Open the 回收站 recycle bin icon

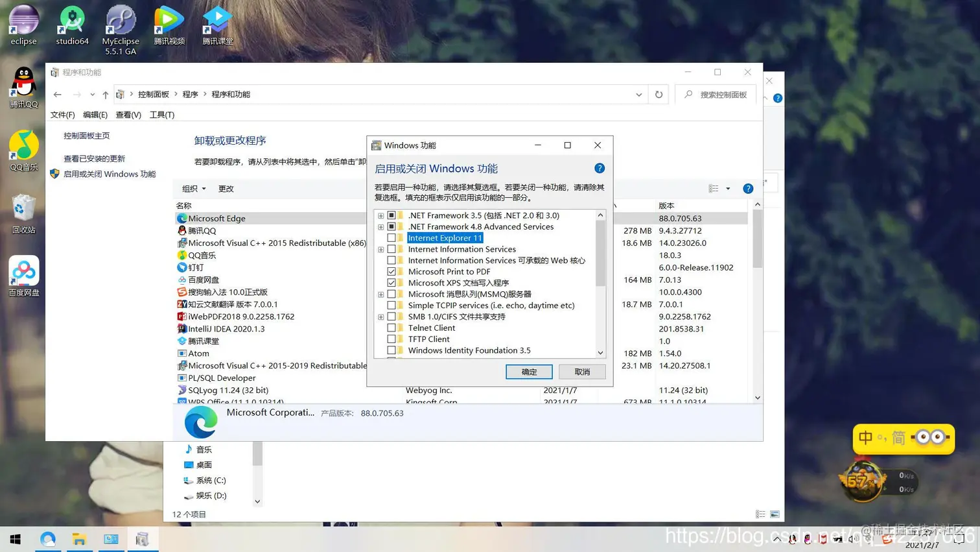point(23,213)
